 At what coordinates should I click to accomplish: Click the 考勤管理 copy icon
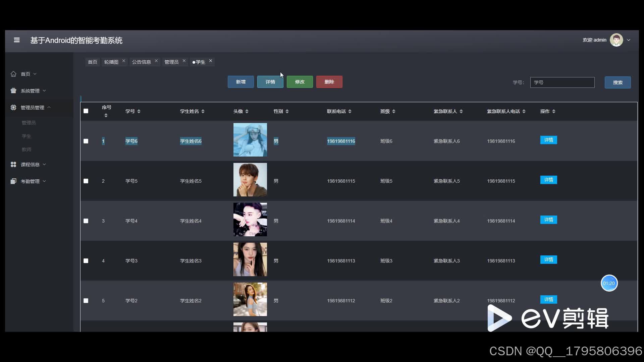point(13,181)
